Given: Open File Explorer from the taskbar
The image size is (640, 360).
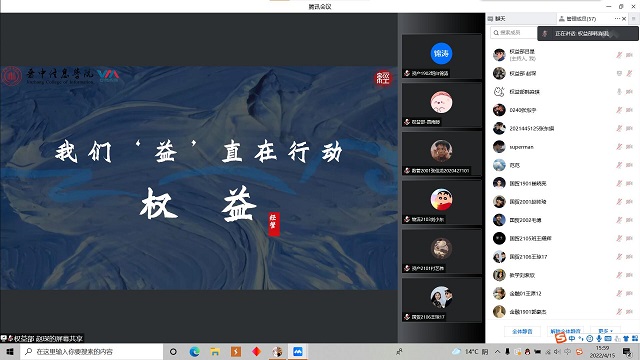Looking at the screenshot, I should tap(215, 351).
